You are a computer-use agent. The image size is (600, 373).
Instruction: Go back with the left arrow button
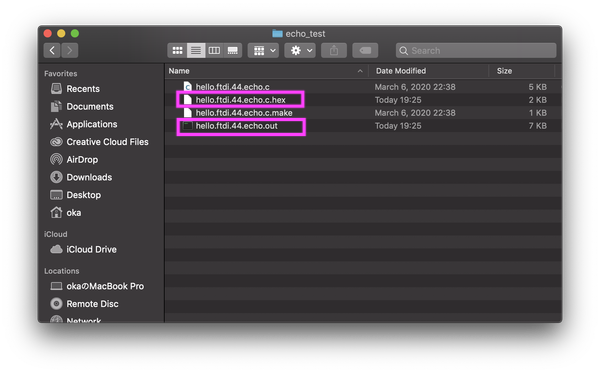[x=52, y=50]
